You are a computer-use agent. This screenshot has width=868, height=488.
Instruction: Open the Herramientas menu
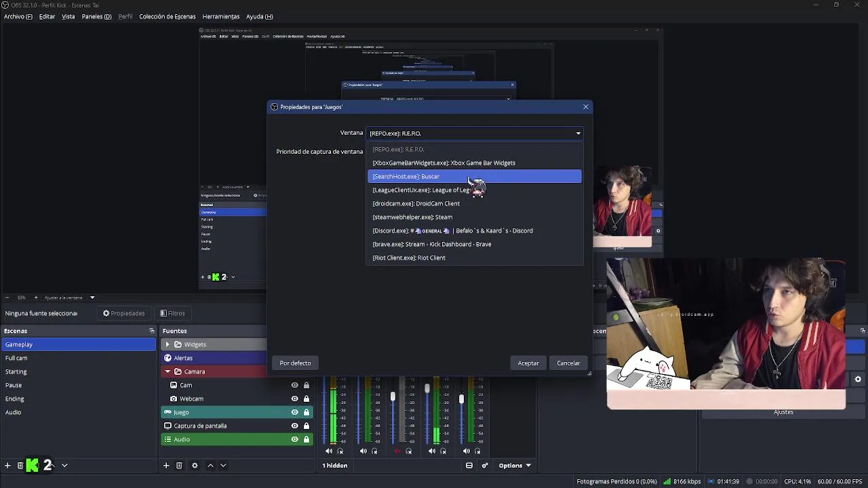click(221, 16)
